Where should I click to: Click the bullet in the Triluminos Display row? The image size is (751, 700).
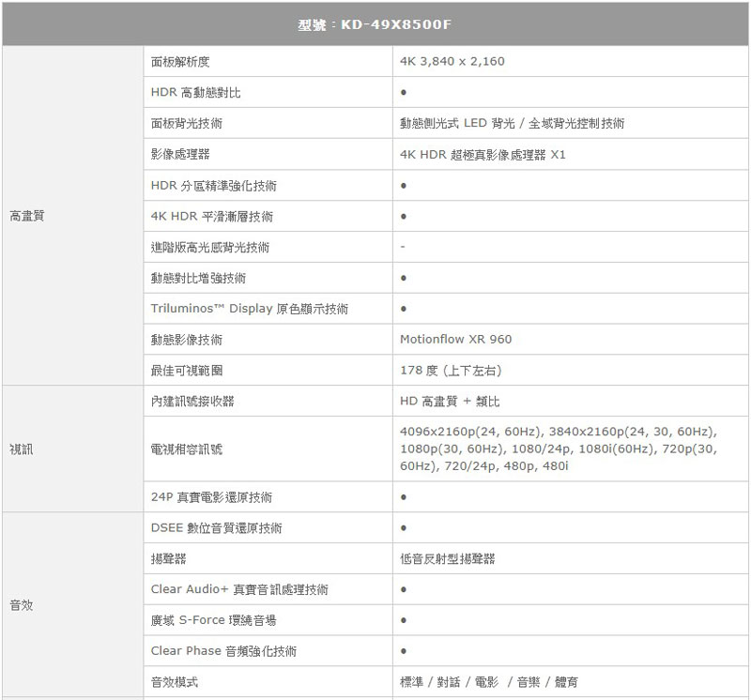pos(404,309)
